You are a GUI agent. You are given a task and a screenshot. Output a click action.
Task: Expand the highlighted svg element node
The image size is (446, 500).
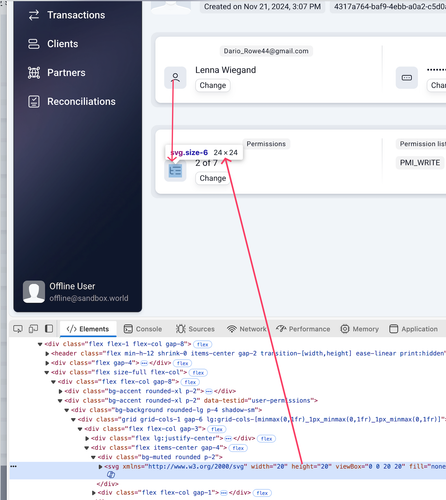(100, 467)
